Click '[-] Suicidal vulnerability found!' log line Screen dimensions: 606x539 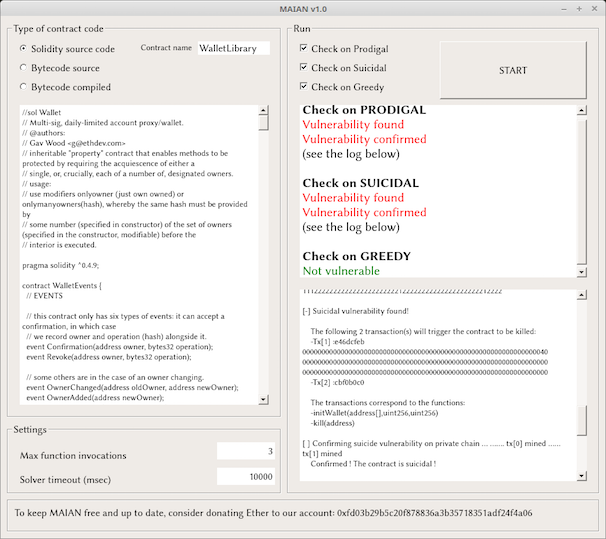click(x=356, y=311)
